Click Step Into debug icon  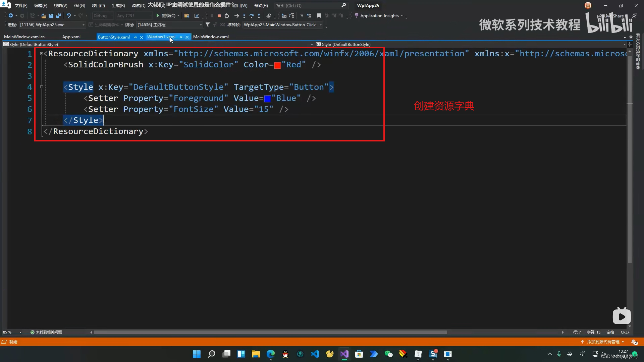[244, 16]
